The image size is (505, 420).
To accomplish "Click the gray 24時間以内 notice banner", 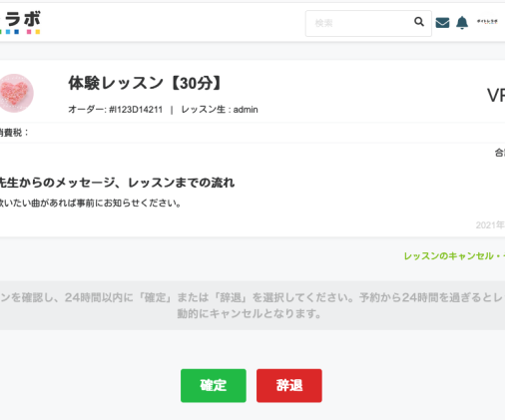I will pyautogui.click(x=252, y=305).
